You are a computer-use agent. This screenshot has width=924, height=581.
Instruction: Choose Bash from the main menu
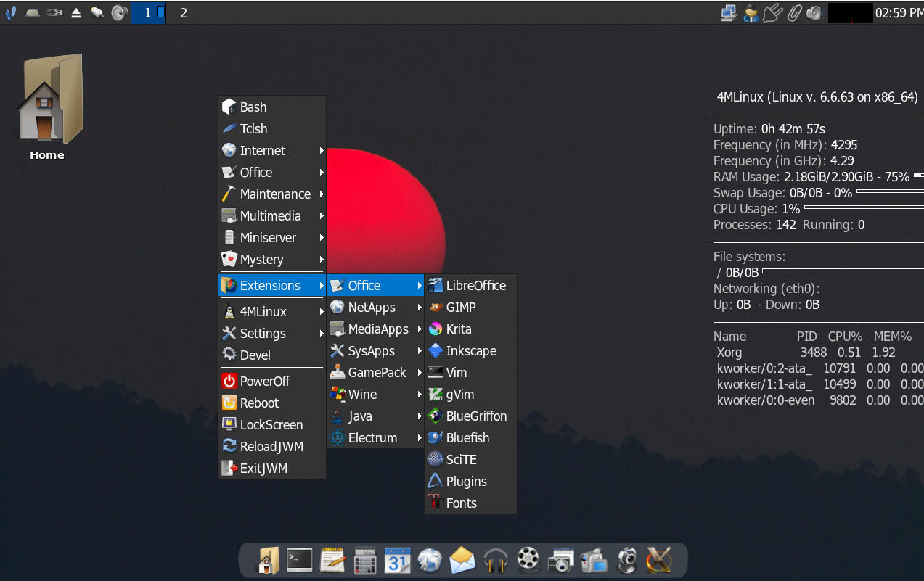click(253, 107)
